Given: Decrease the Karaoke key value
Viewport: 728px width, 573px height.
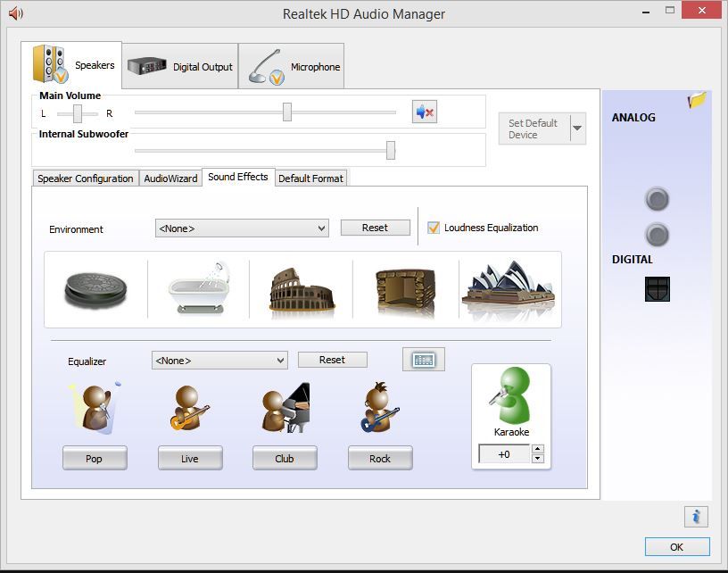Looking at the screenshot, I should [x=538, y=458].
